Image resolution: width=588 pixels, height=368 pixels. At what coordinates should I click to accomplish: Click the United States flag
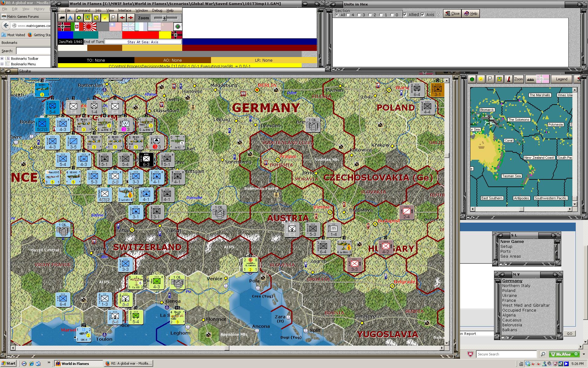[x=154, y=27]
